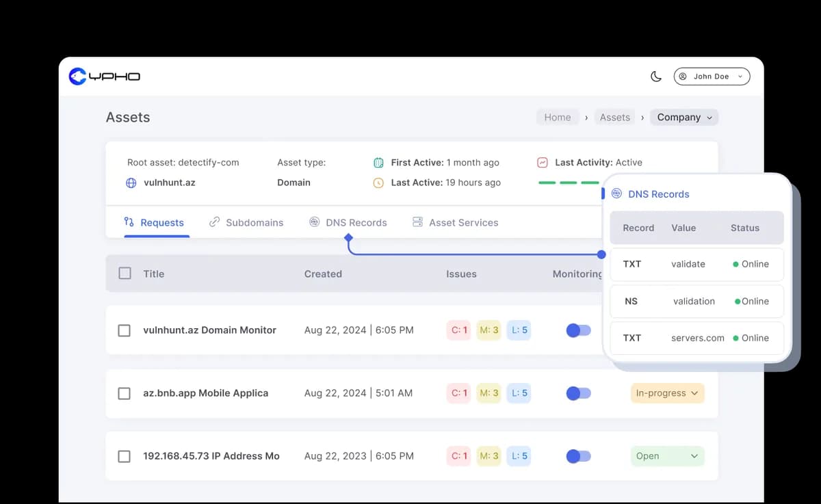Toggle dark mode moon icon
The height and width of the screenshot is (504, 821).
655,77
